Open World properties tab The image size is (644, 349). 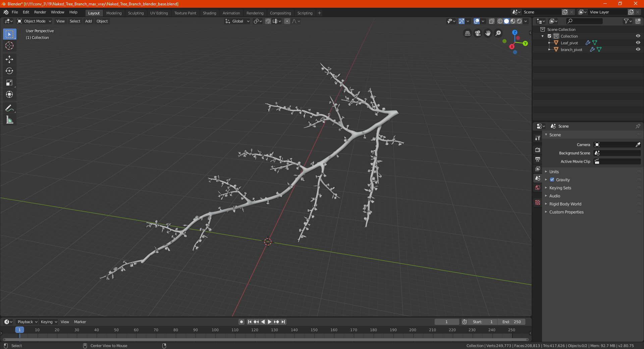538,188
